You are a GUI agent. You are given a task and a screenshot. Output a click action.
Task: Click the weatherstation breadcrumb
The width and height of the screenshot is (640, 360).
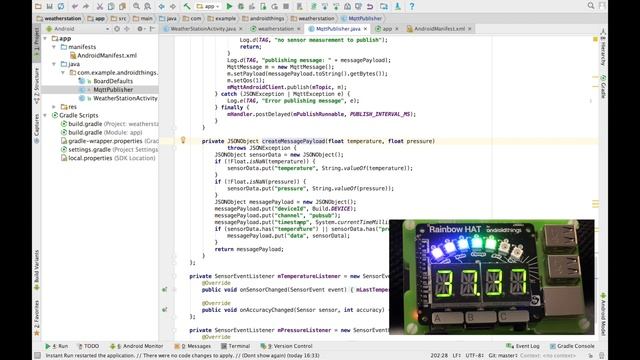[x=59, y=18]
